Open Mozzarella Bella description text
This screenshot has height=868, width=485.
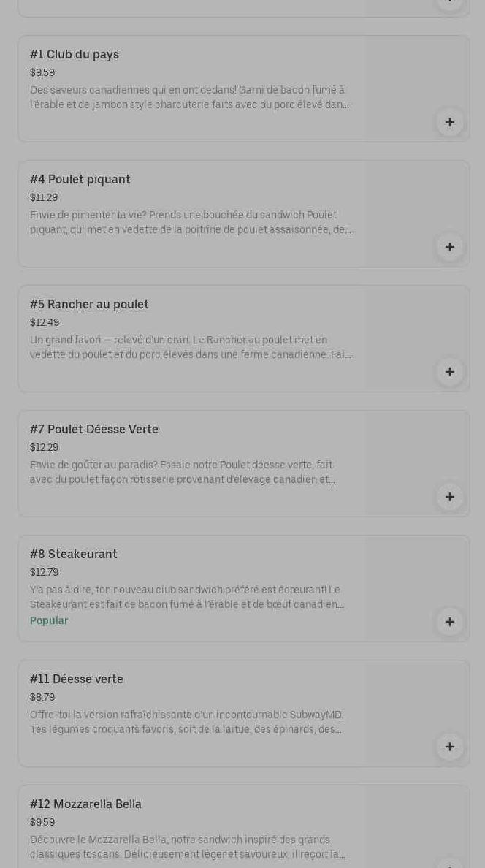[x=187, y=848]
